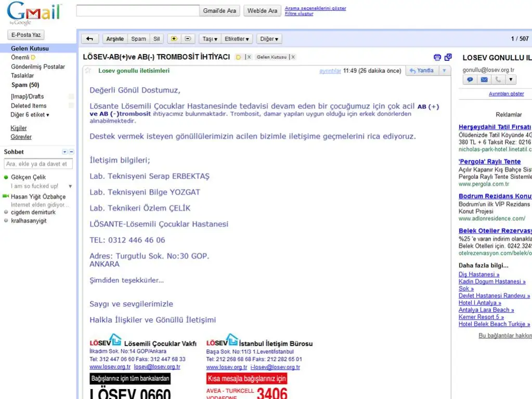The width and height of the screenshot is (532, 399).
Task: Mark the message as important with the plus marker
Action: point(174,39)
